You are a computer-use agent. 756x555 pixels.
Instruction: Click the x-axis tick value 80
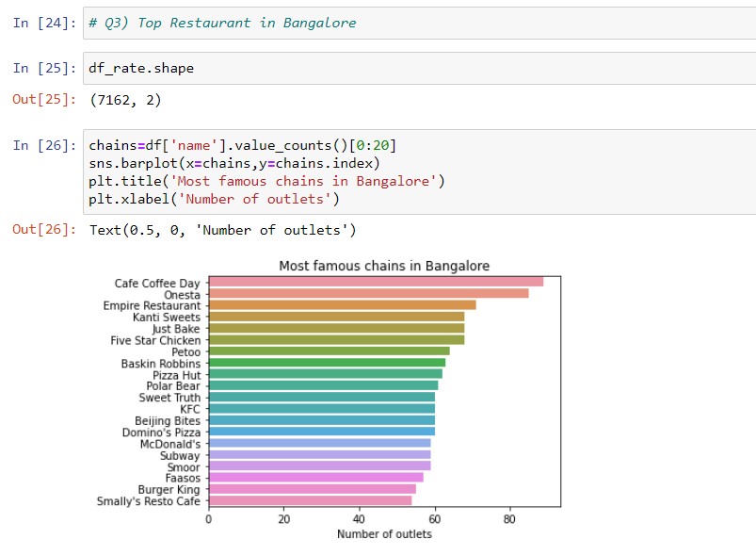[x=509, y=519]
